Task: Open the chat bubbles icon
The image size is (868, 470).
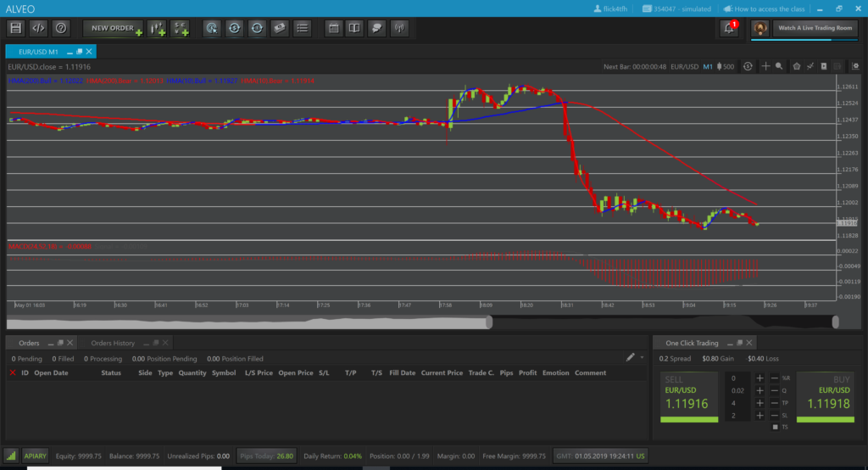Action: click(377, 28)
